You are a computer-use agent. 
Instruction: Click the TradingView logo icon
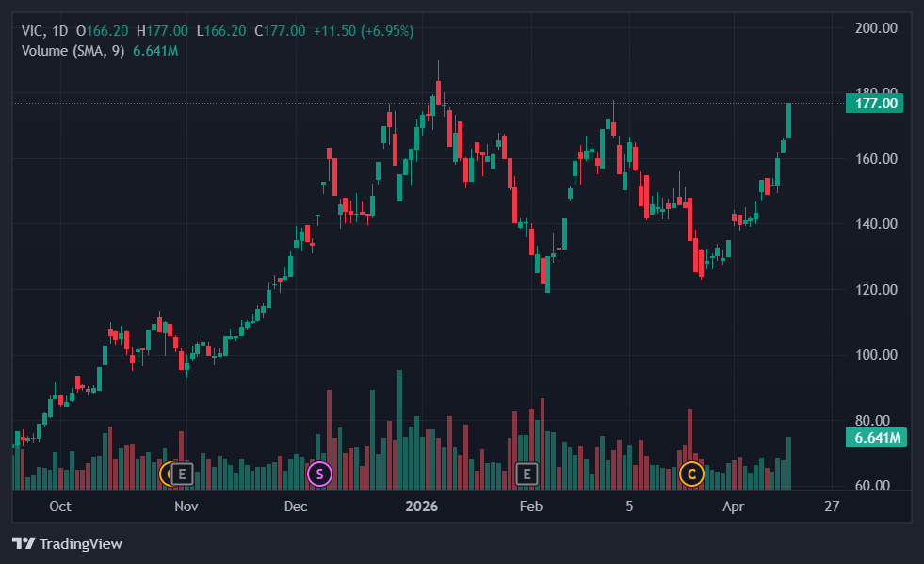click(x=24, y=544)
